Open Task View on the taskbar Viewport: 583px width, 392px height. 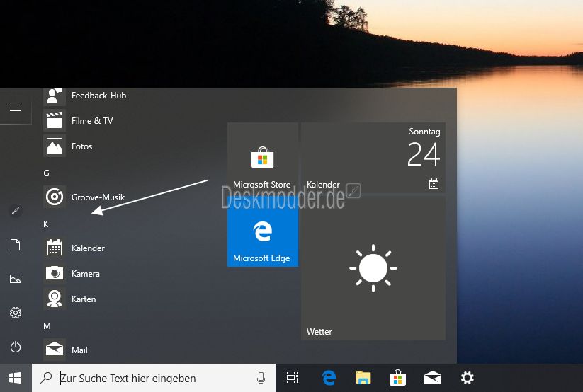point(293,378)
